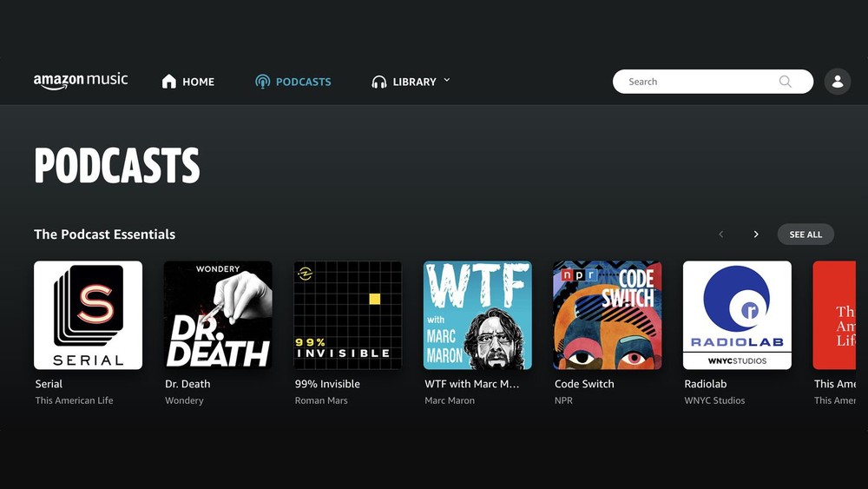Click the Amazon Music logo
The height and width of the screenshot is (489, 868).
pos(81,81)
